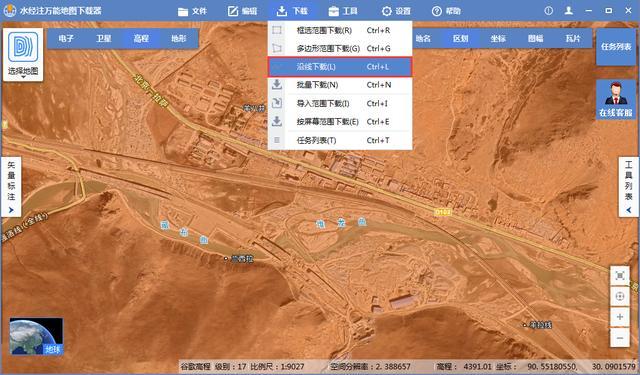Open the 编辑 menu
Image resolution: width=640 pixels, height=375 pixels.
coord(242,11)
